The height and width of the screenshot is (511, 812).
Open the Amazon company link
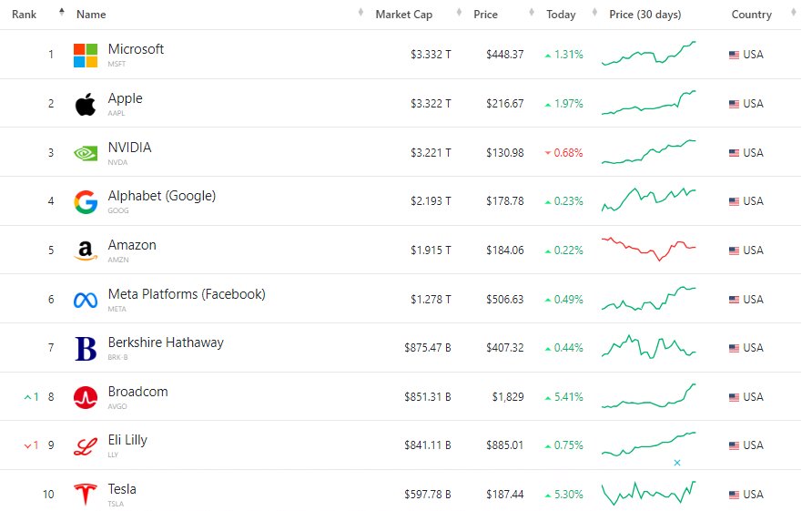coord(132,245)
